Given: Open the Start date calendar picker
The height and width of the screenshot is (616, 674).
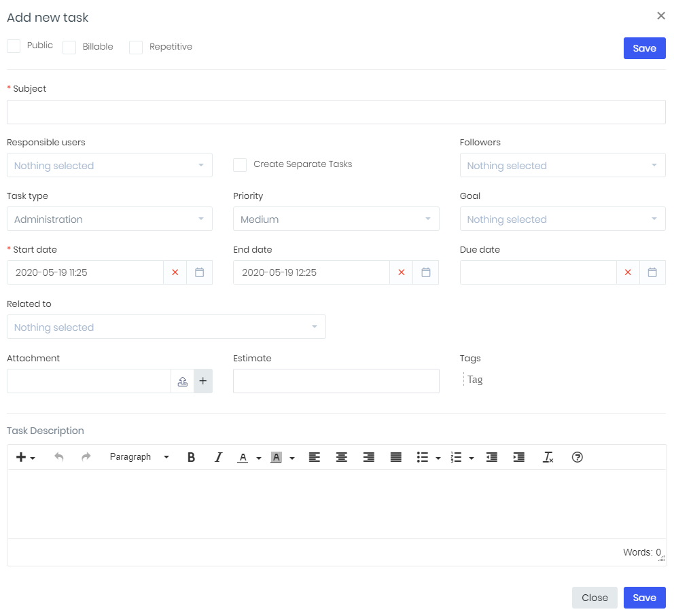Looking at the screenshot, I should tap(200, 272).
